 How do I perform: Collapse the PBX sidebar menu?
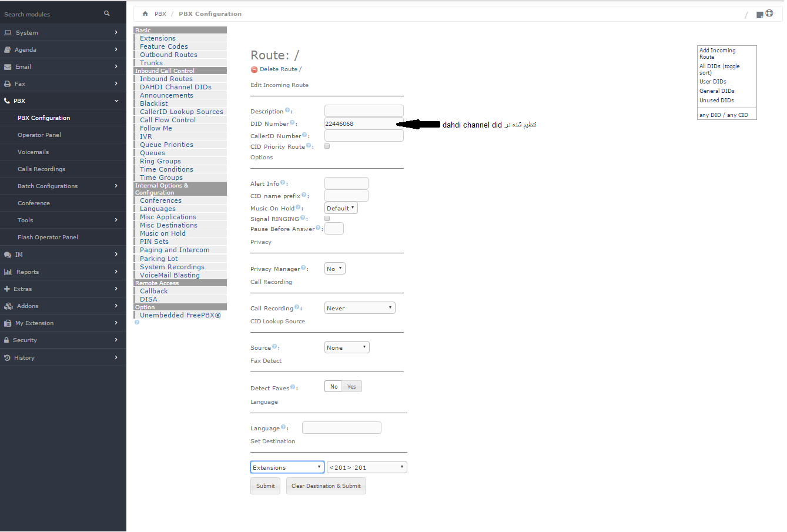[63, 101]
